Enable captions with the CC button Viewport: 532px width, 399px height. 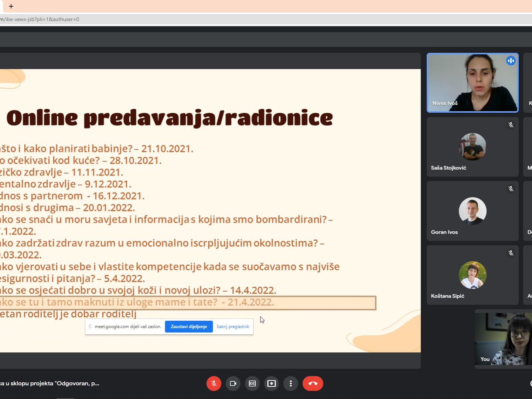point(252,383)
